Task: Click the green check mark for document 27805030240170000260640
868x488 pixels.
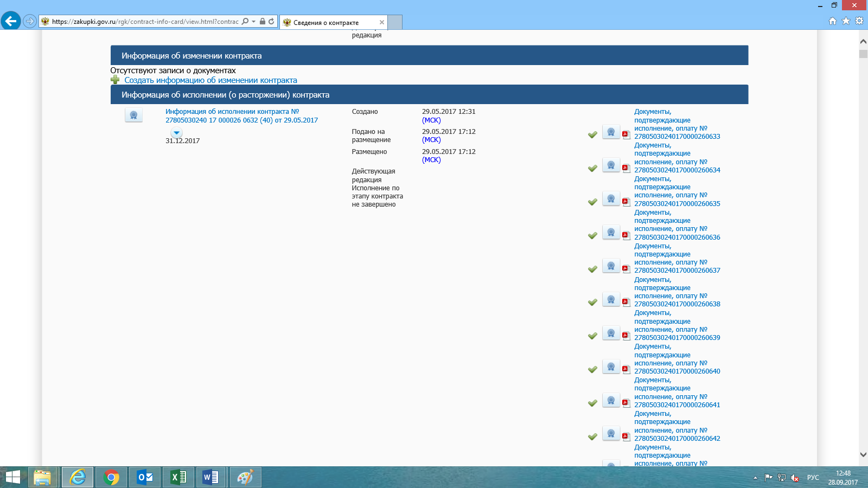Action: tap(592, 369)
